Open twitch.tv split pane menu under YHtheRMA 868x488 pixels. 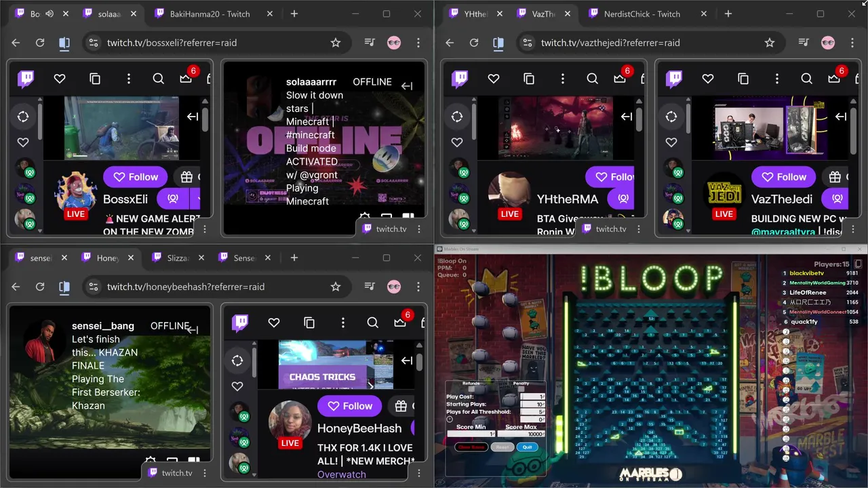[639, 229]
